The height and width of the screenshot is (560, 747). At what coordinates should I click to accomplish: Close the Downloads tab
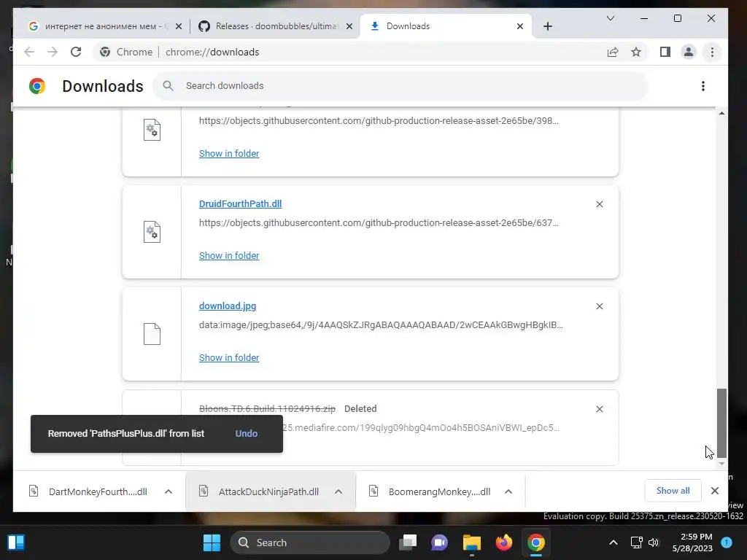(520, 26)
